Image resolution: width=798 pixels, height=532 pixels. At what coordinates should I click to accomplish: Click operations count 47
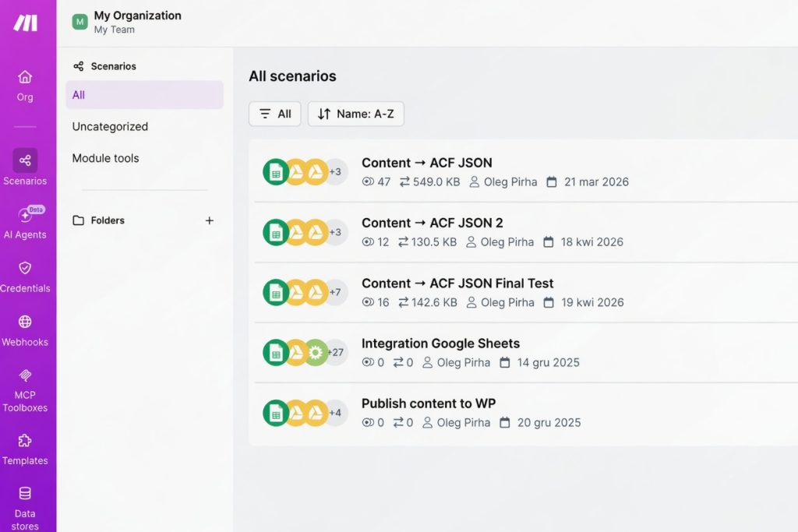click(384, 181)
